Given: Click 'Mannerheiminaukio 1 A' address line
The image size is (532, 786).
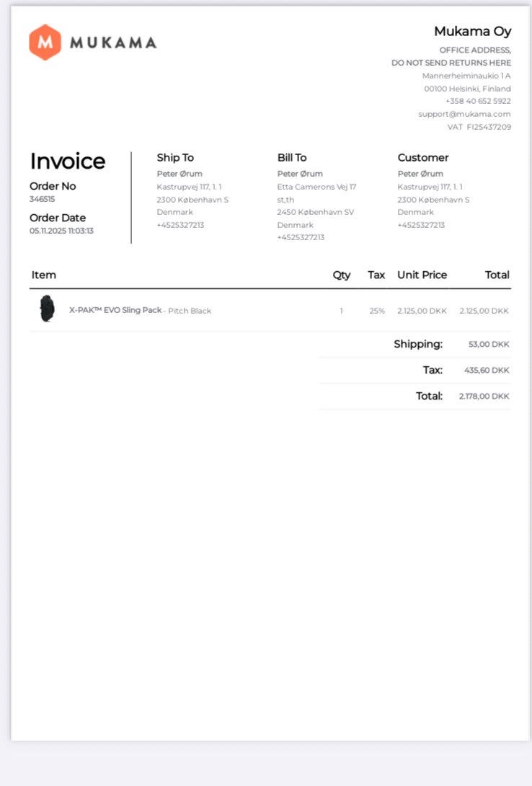Looking at the screenshot, I should [x=466, y=76].
